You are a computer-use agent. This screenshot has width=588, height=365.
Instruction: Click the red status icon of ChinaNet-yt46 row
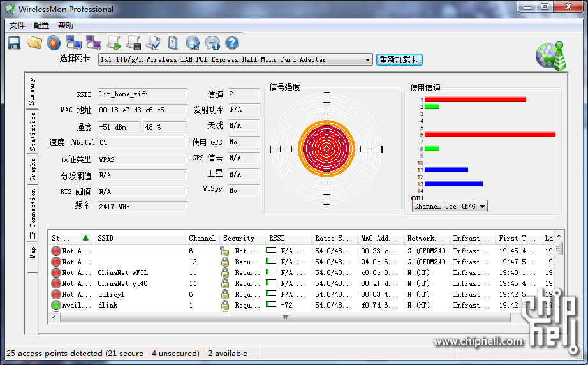(x=56, y=283)
